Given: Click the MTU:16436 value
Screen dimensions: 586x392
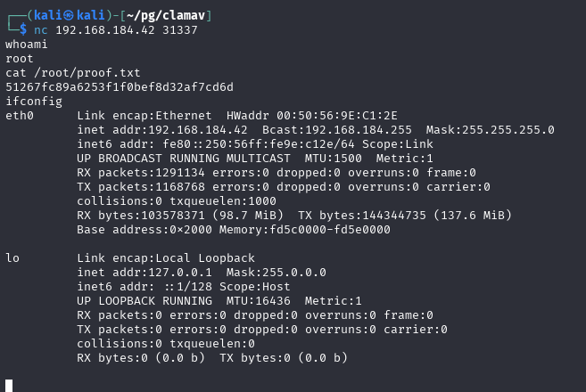Looking at the screenshot, I should [x=259, y=301].
